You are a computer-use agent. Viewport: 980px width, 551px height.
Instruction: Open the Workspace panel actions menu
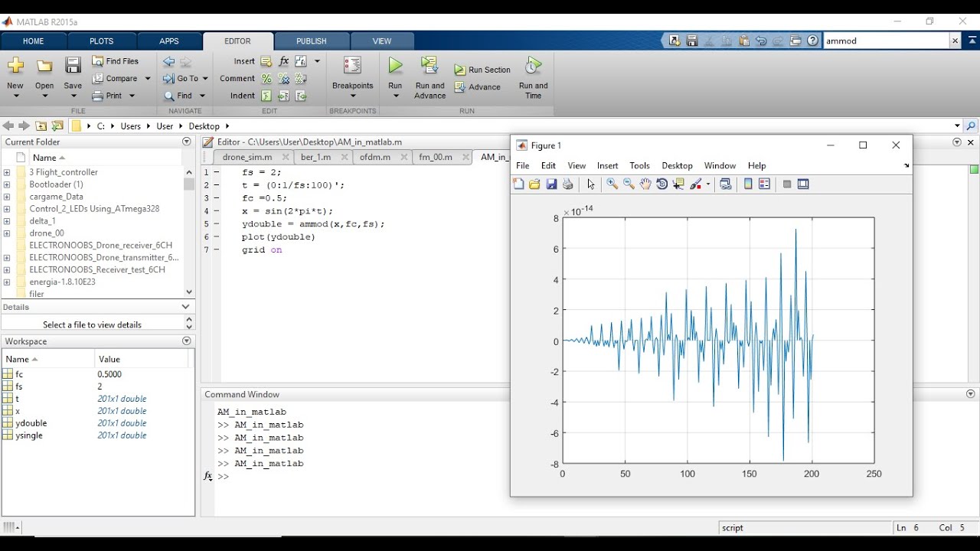coord(187,341)
